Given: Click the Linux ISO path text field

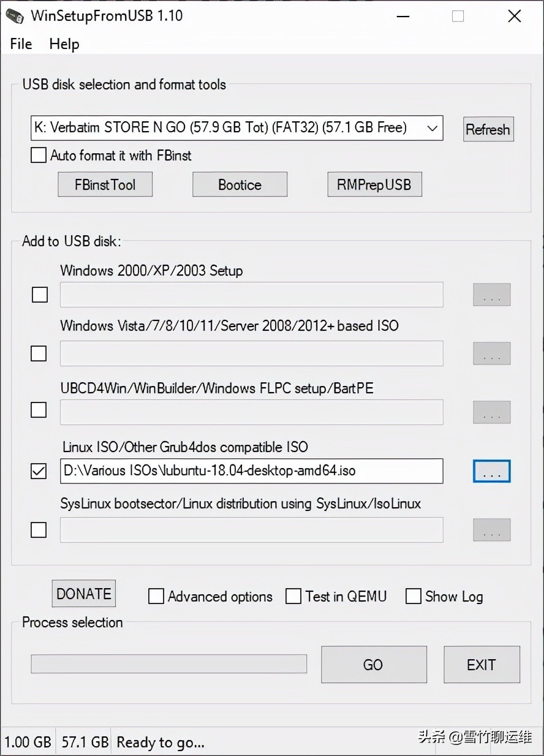Looking at the screenshot, I should click(x=251, y=471).
